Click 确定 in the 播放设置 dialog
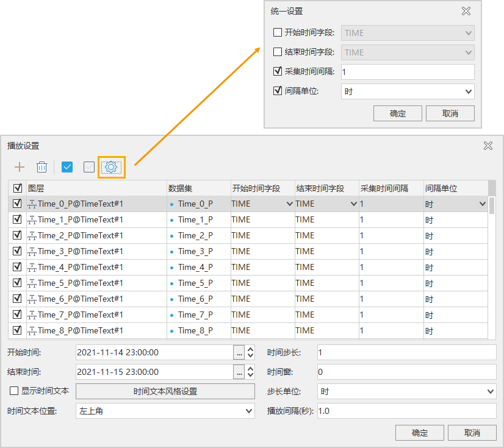504x448 pixels. pos(419,433)
